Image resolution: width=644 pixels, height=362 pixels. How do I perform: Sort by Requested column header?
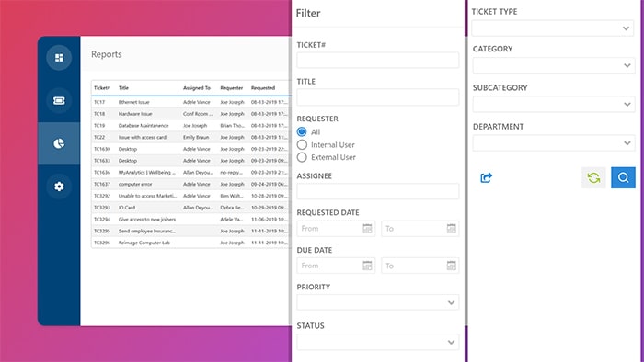pos(263,88)
